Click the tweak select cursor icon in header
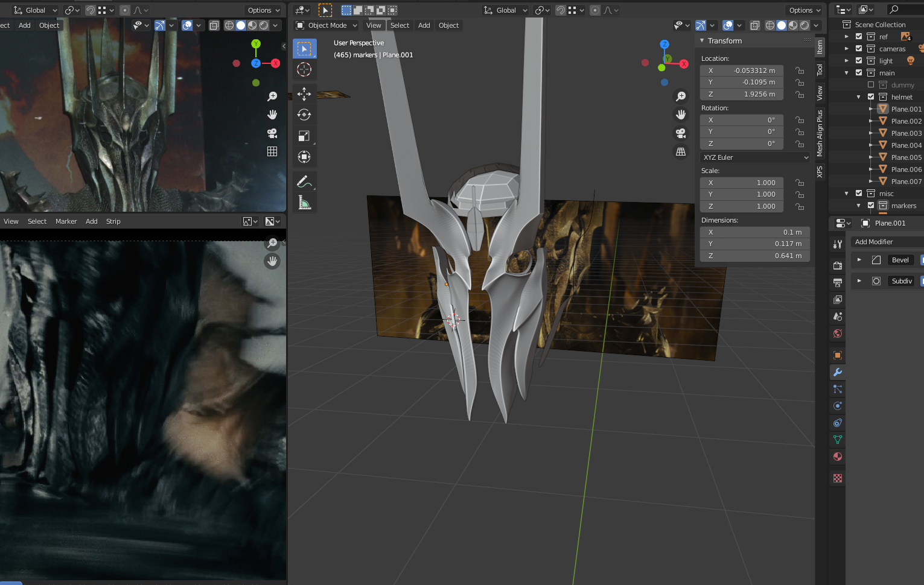This screenshot has height=585, width=924. (x=325, y=10)
